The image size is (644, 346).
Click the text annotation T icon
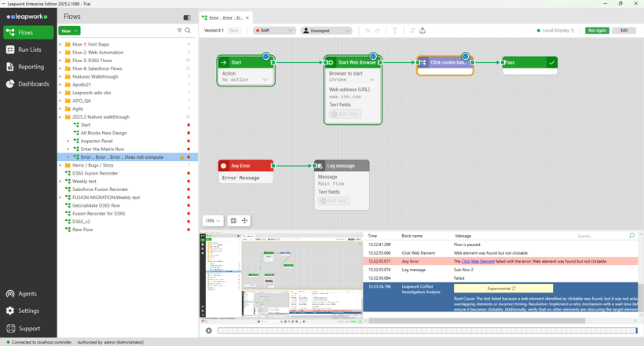point(395,31)
